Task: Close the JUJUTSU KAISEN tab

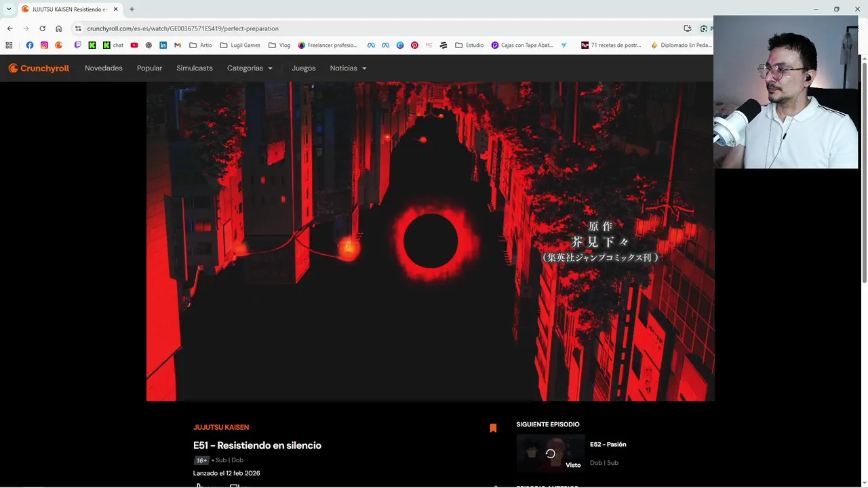Action: point(115,9)
